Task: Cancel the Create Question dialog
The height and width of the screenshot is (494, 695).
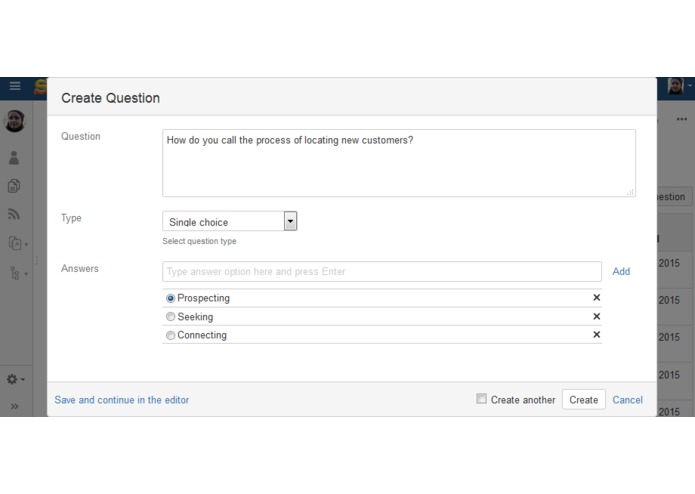Action: click(627, 400)
